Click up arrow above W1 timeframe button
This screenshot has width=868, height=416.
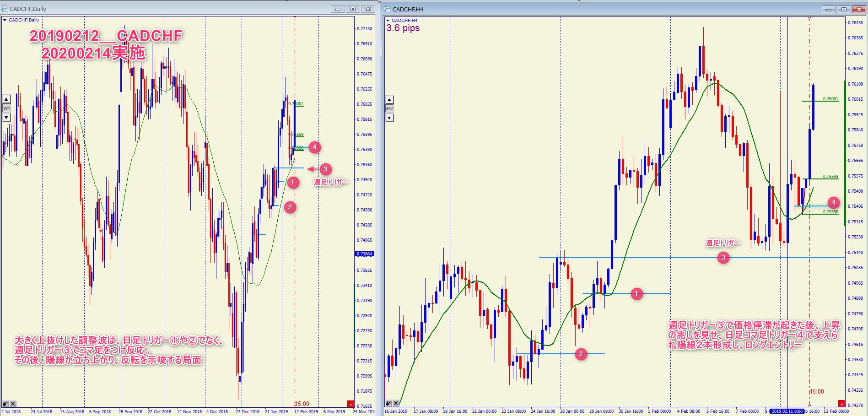pos(6,99)
